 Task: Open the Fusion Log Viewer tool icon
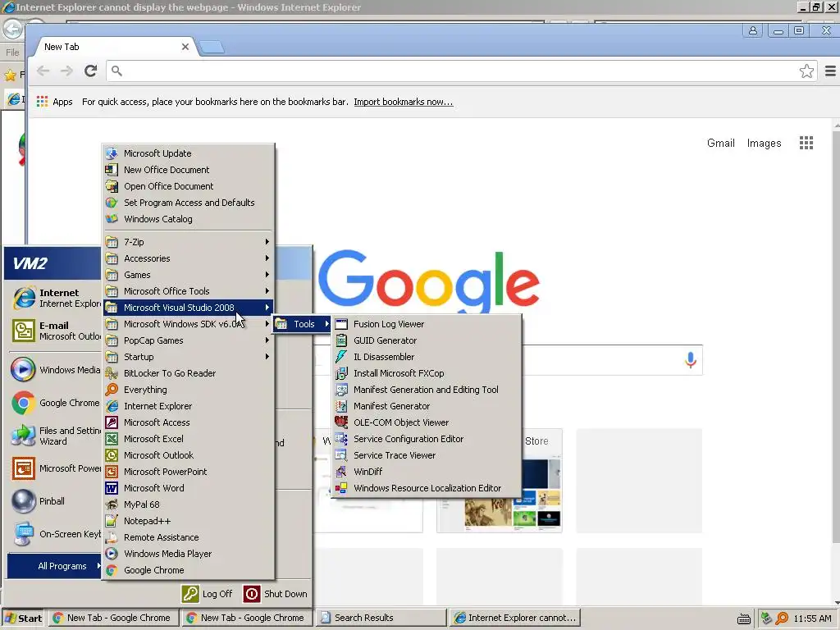point(341,324)
